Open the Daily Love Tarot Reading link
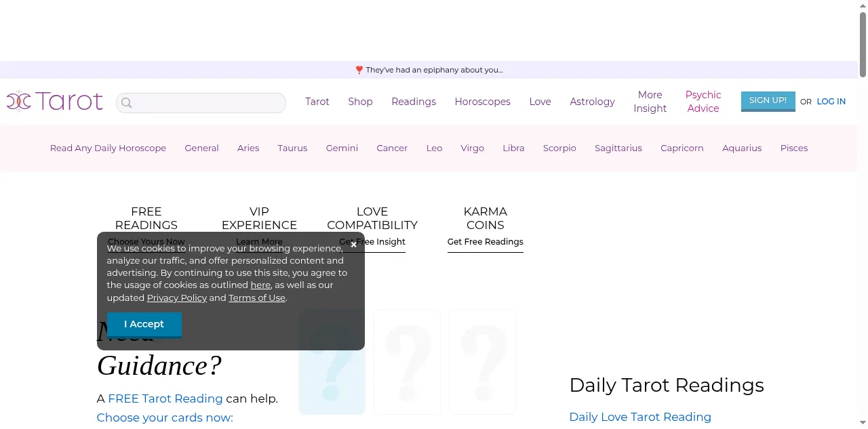 (x=640, y=417)
